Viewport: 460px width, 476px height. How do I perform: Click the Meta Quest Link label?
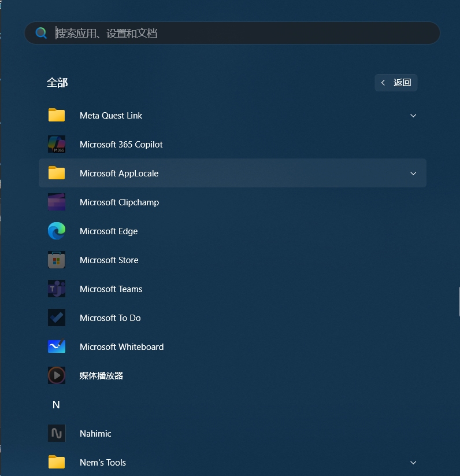tap(111, 116)
